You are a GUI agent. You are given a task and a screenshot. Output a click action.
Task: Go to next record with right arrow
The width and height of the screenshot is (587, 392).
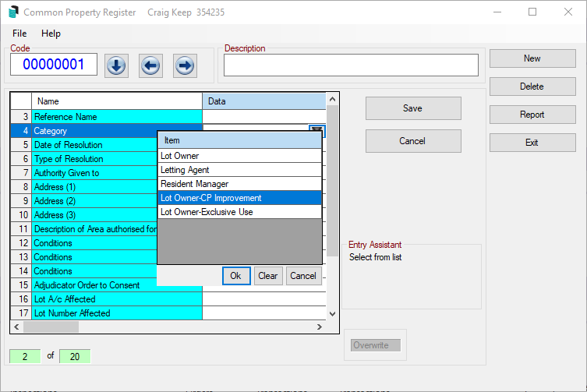(185, 66)
